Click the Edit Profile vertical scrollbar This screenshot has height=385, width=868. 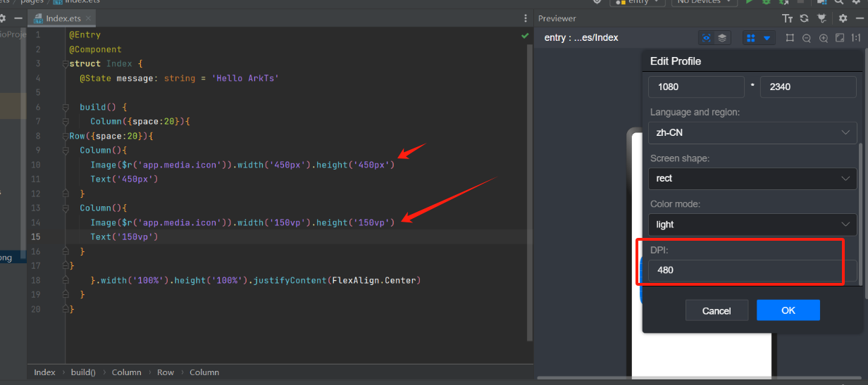pyautogui.click(x=860, y=211)
